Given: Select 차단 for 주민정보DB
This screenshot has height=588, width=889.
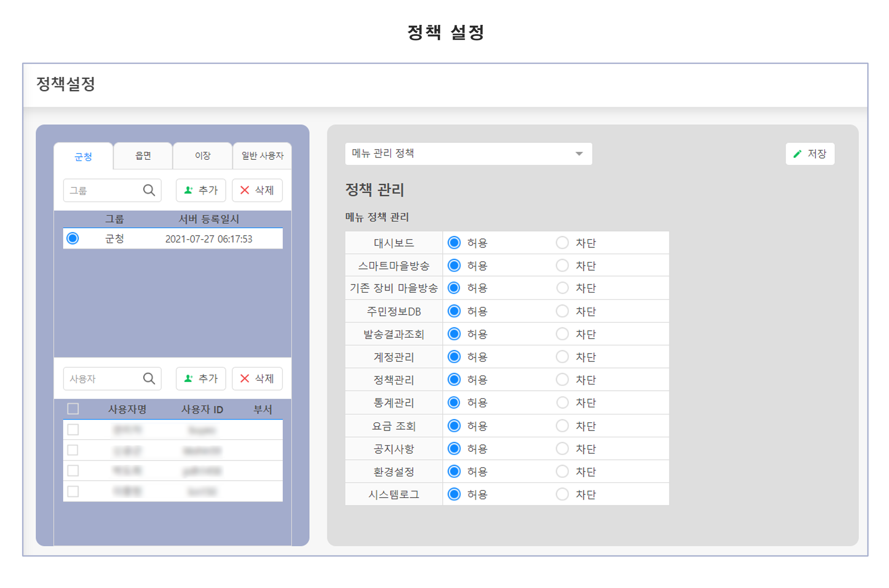Looking at the screenshot, I should [562, 311].
